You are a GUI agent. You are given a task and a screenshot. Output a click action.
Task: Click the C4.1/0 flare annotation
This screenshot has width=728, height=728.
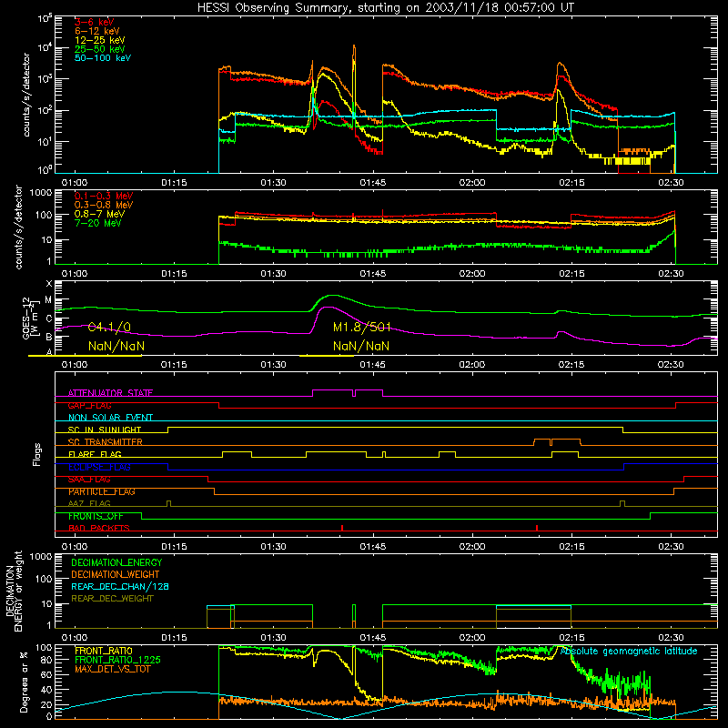point(109,328)
